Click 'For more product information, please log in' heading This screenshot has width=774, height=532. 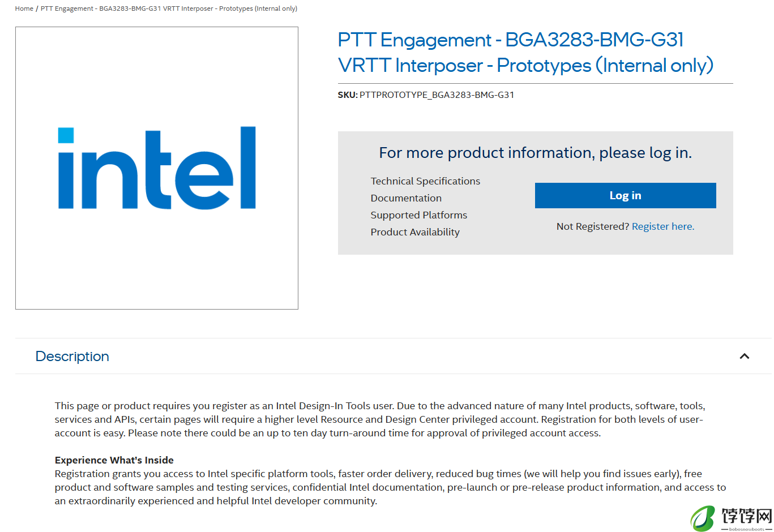click(536, 153)
